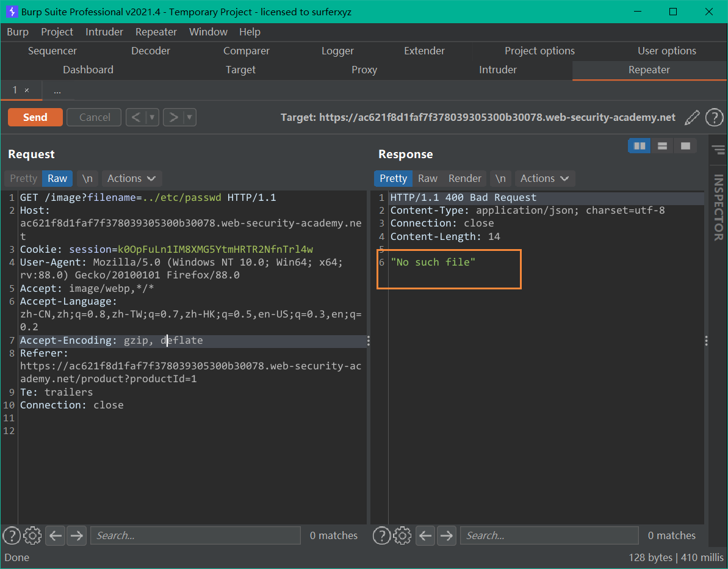The width and height of the screenshot is (728, 569).
Task: Switch to Extender tab
Action: tap(424, 51)
